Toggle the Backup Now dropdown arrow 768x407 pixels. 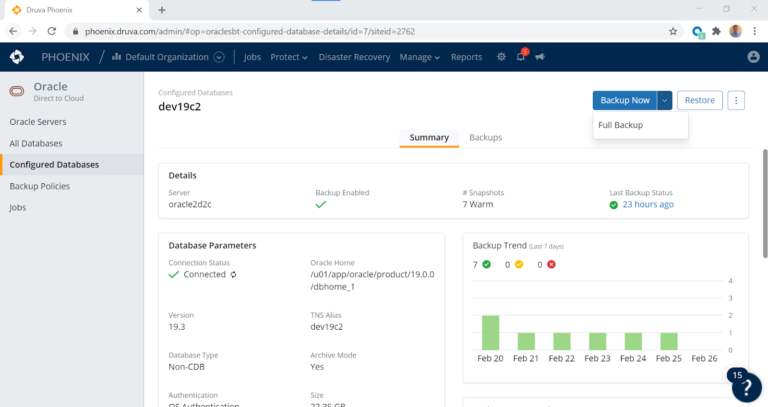point(665,100)
